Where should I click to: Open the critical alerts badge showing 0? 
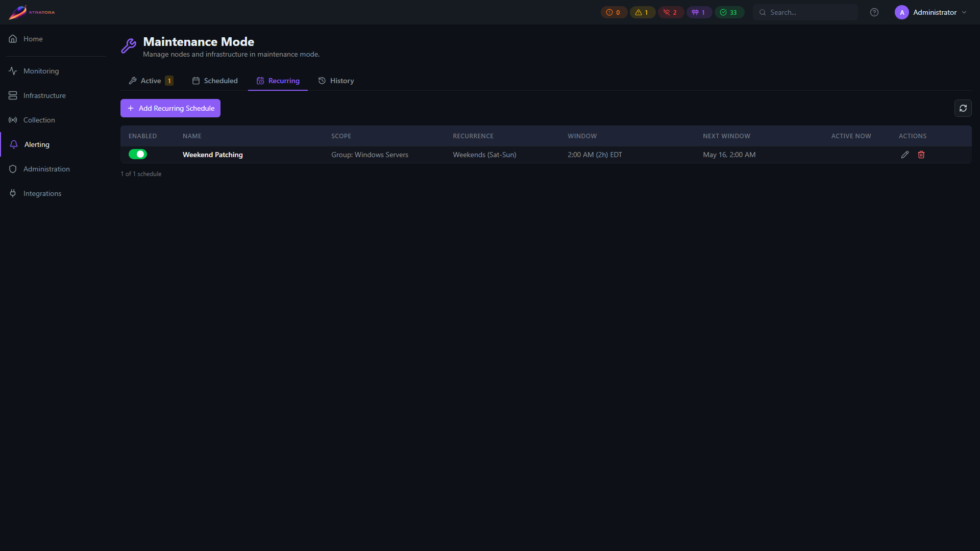pos(614,12)
